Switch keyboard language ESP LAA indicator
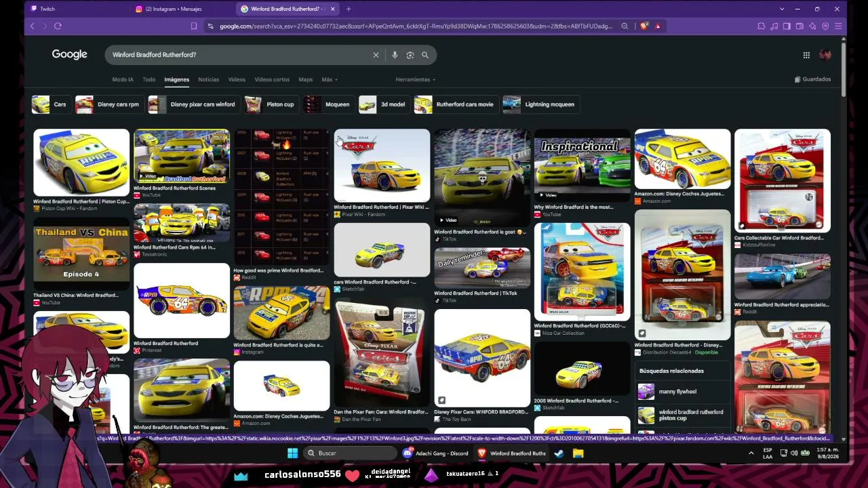 click(x=768, y=453)
